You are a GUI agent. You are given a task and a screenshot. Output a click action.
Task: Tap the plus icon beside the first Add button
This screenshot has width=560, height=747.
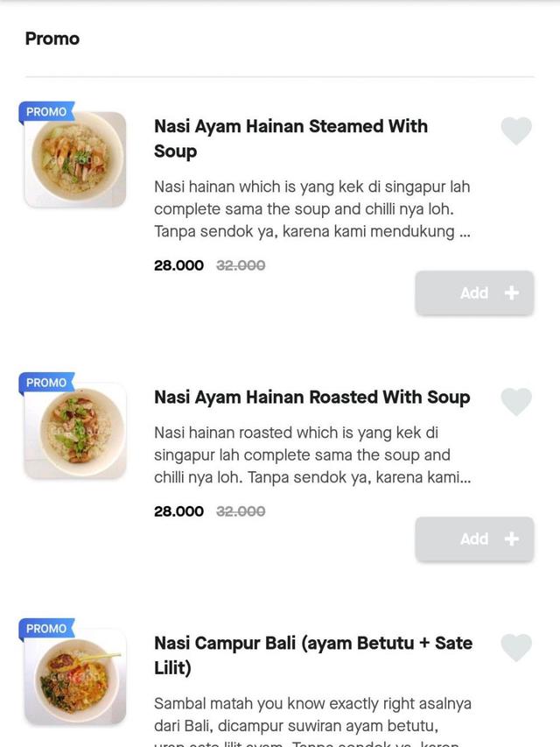(511, 292)
